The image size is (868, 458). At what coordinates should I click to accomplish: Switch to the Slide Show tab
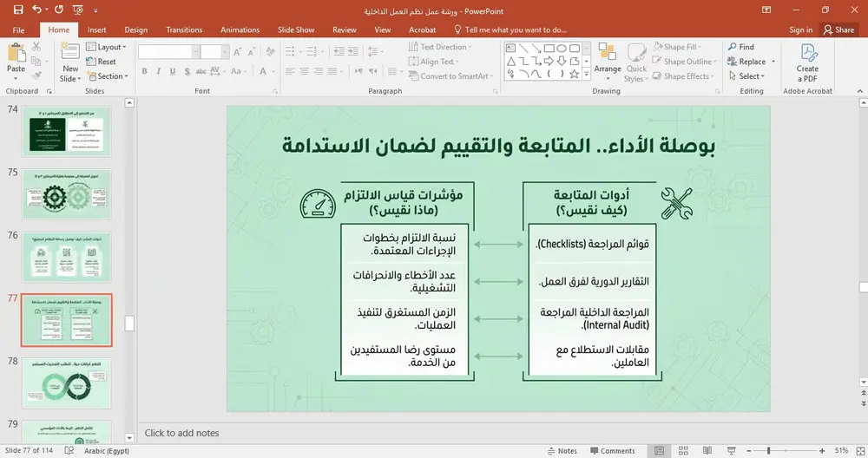point(296,29)
